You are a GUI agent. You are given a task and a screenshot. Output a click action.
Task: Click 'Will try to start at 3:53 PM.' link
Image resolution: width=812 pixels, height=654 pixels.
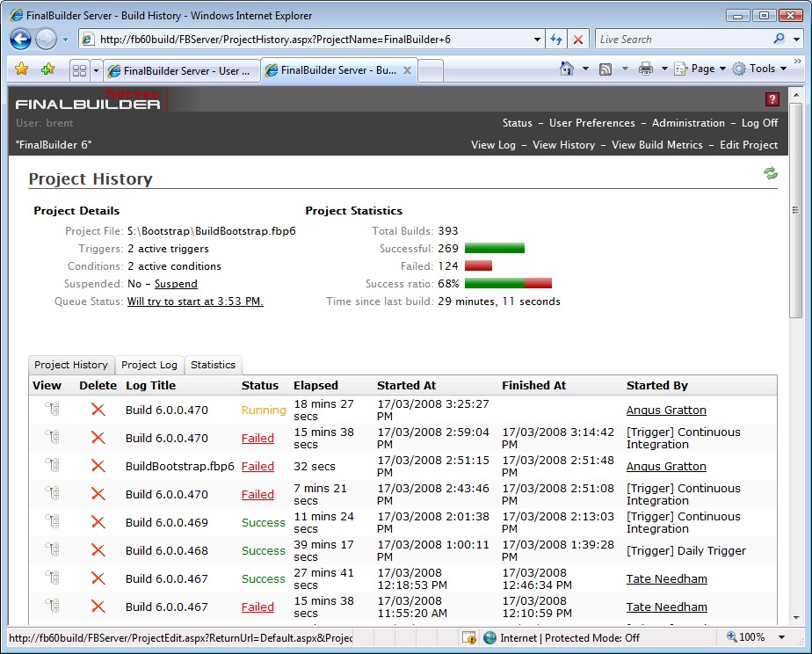click(195, 302)
